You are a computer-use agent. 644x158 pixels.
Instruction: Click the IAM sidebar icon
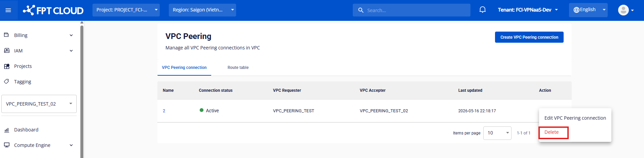(6, 50)
